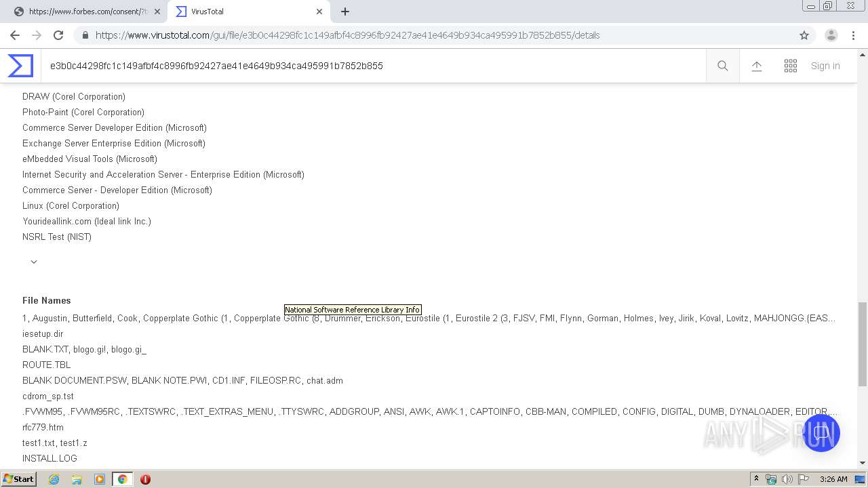
Task: Click the site lock icon
Action: pyautogui.click(x=85, y=35)
